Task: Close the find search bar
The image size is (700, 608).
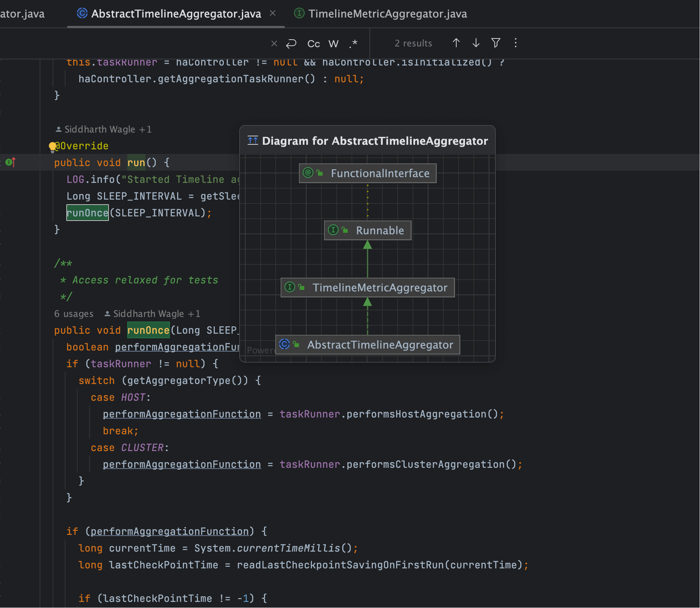Action: [274, 43]
